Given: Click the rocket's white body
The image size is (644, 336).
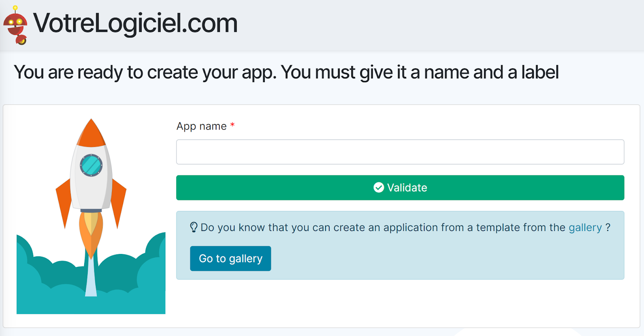Looking at the screenshot, I should pyautogui.click(x=91, y=189).
